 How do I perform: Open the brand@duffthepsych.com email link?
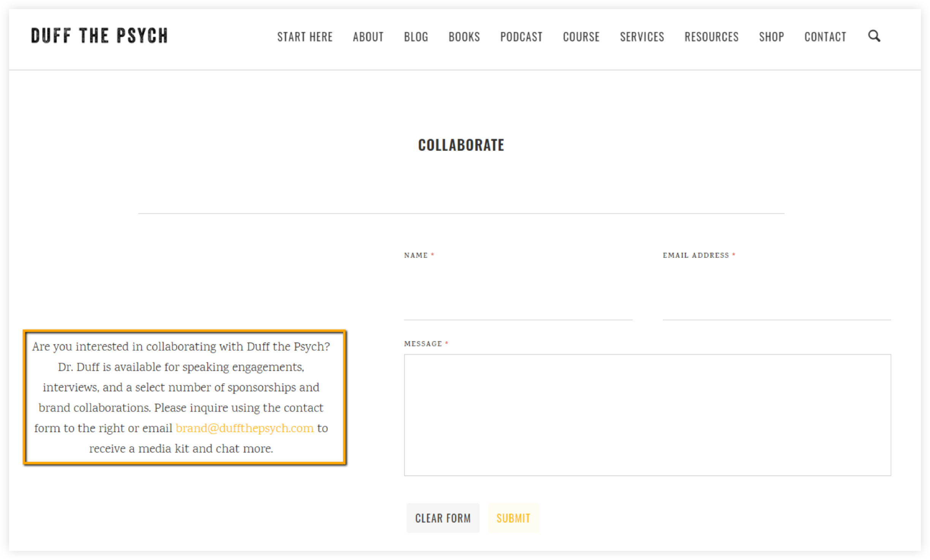(x=245, y=428)
